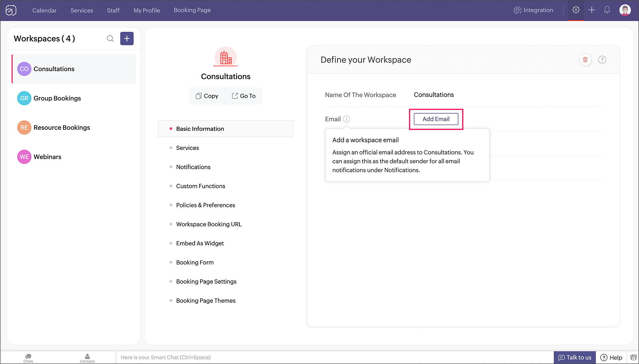Screen dimensions: 639x364
Task: Click the info icon next to Email
Action: (347, 119)
